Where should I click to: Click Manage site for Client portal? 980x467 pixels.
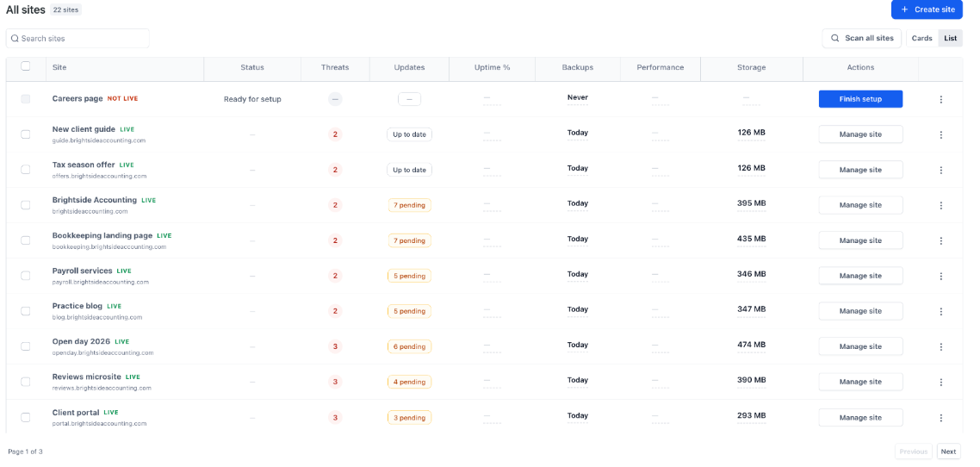[860, 417]
